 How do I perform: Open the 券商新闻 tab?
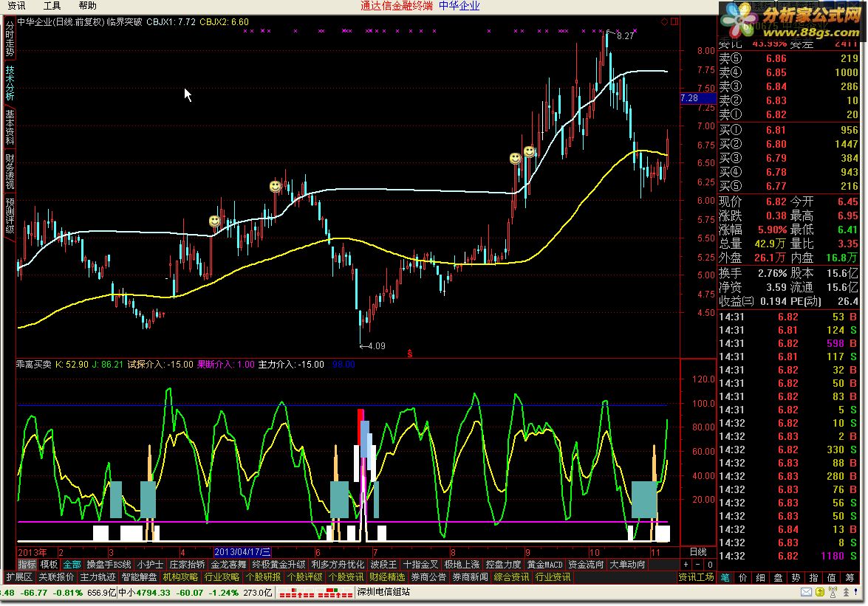pos(470,577)
